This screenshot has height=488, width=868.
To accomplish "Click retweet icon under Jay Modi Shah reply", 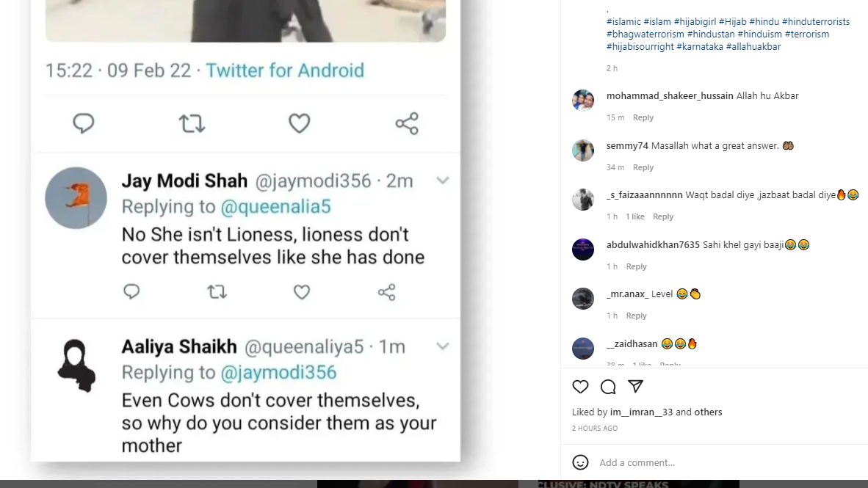I will 217,292.
